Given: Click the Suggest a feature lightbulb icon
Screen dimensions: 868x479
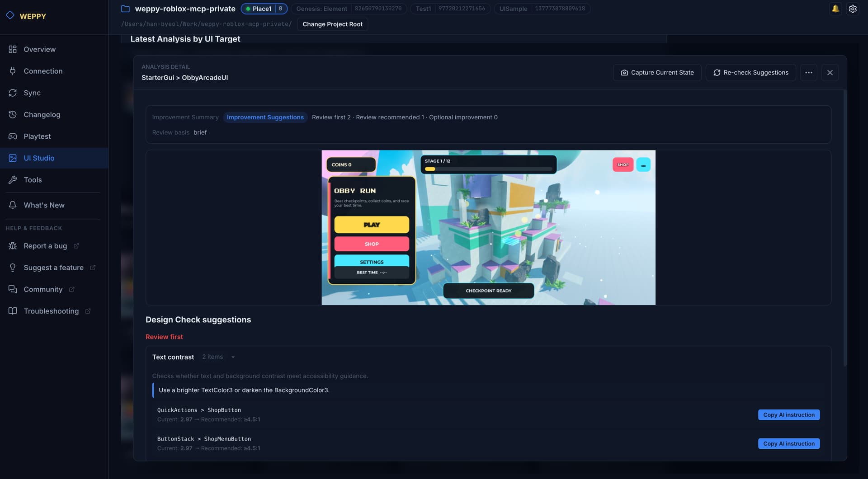Looking at the screenshot, I should (x=13, y=267).
